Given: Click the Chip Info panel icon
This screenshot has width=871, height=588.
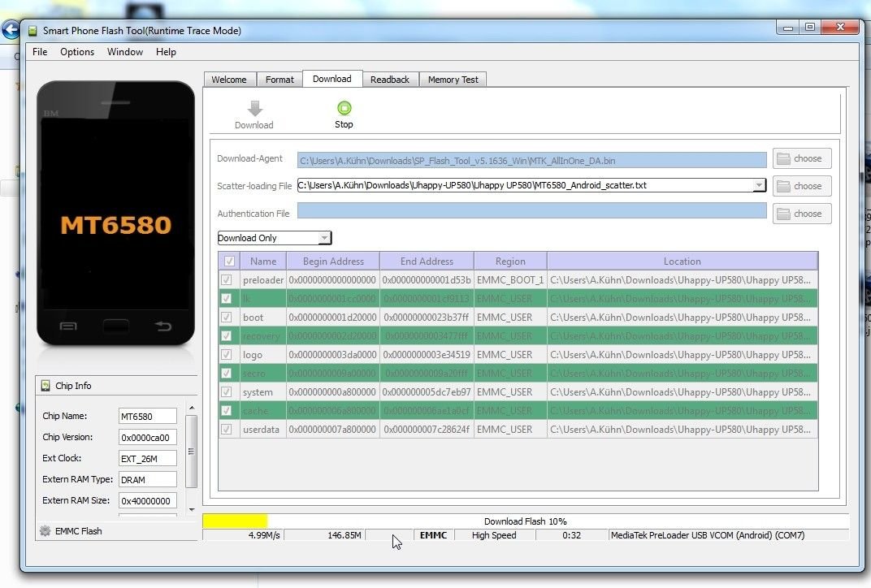Looking at the screenshot, I should pos(45,385).
